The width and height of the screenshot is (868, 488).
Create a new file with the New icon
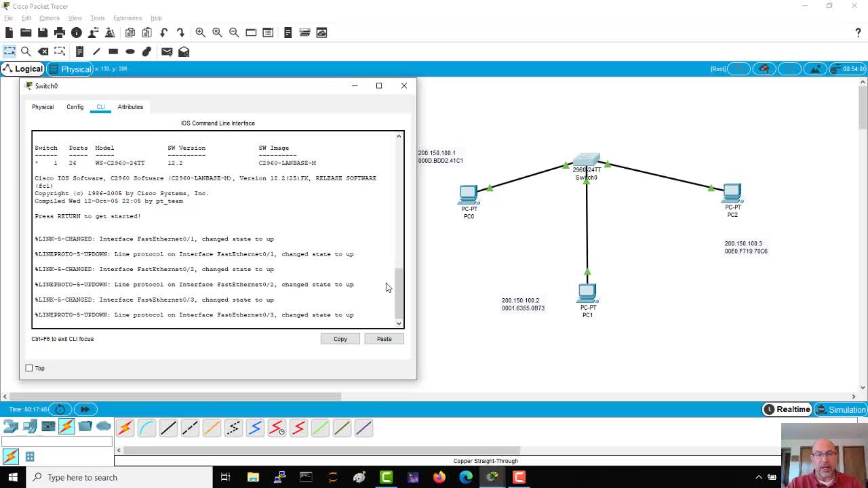tap(9, 33)
